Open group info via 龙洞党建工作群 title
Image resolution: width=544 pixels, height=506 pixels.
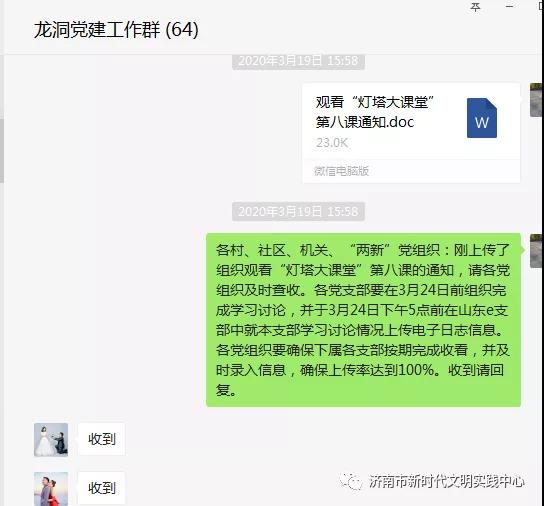pyautogui.click(x=116, y=29)
